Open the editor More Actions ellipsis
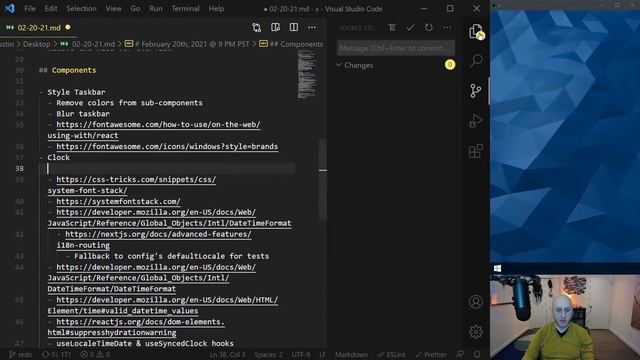Viewport: 640px width, 360px height. pyautogui.click(x=312, y=27)
